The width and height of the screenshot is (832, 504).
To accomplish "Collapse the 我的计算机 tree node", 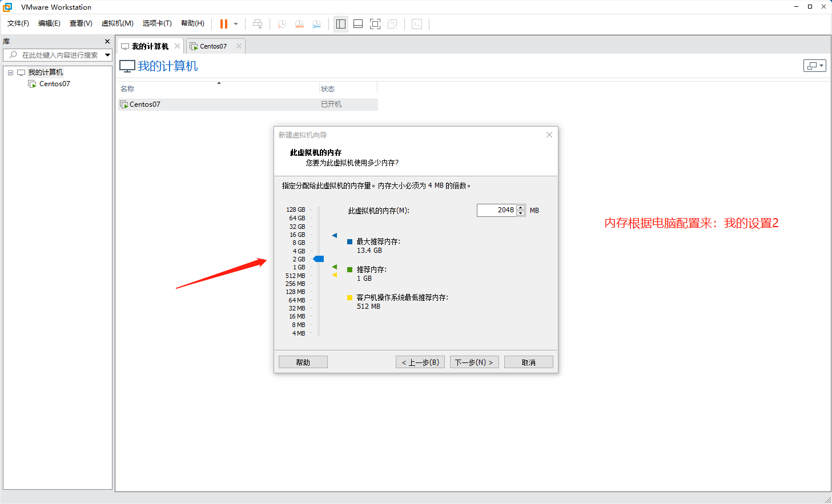I will (10, 72).
